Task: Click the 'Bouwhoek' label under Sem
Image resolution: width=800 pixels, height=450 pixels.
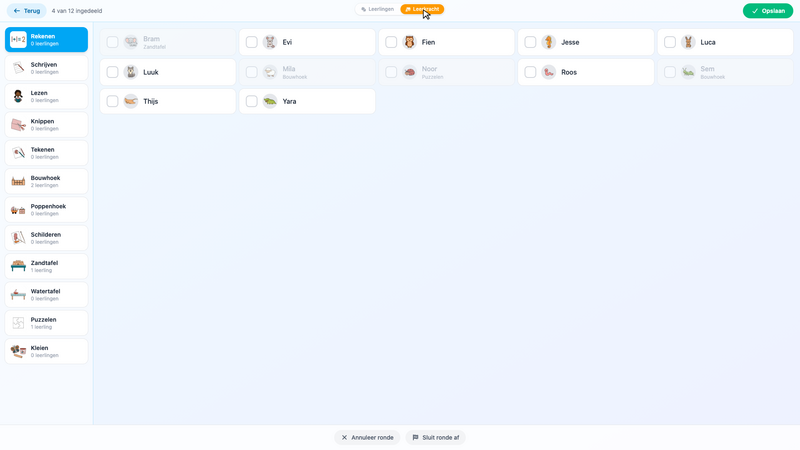Action: (x=713, y=77)
